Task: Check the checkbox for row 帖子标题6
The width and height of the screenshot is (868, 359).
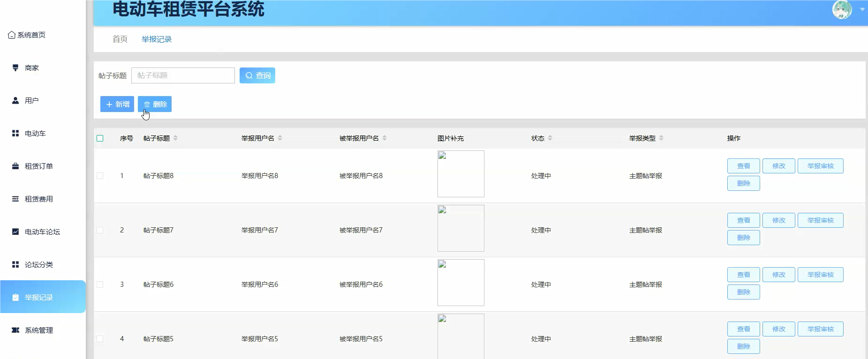Action: 100,284
